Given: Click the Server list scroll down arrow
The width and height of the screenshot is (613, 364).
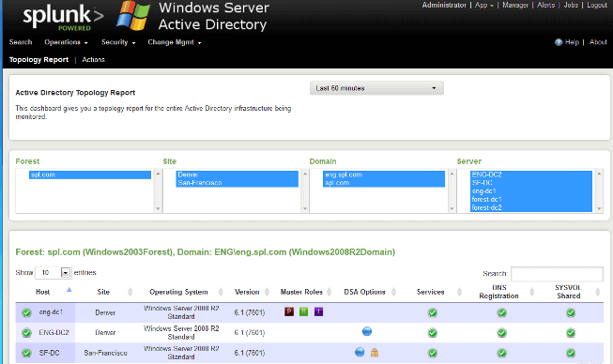Looking at the screenshot, I should (599, 209).
